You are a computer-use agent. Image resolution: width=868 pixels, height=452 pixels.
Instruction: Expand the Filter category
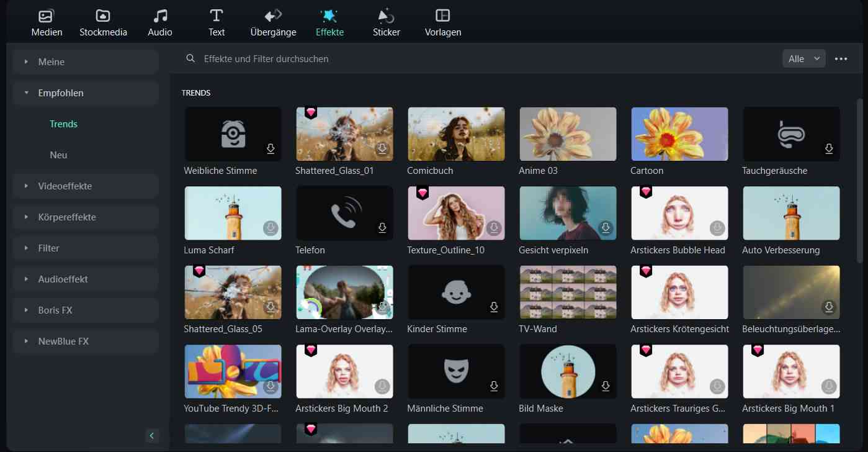tap(86, 248)
